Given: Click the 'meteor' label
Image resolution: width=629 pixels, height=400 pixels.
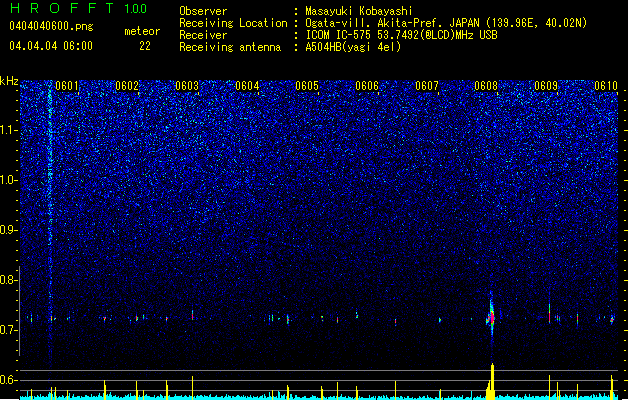Looking at the screenshot, I should 142,31.
